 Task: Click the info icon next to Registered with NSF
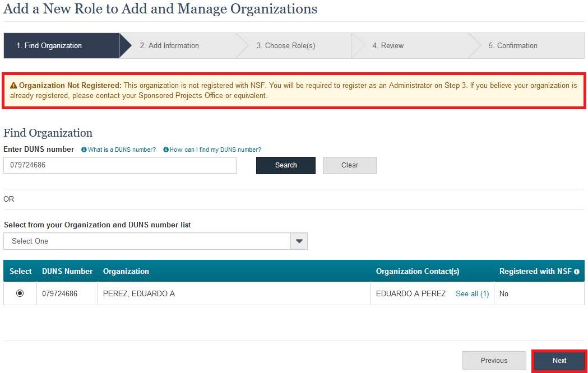coord(577,272)
